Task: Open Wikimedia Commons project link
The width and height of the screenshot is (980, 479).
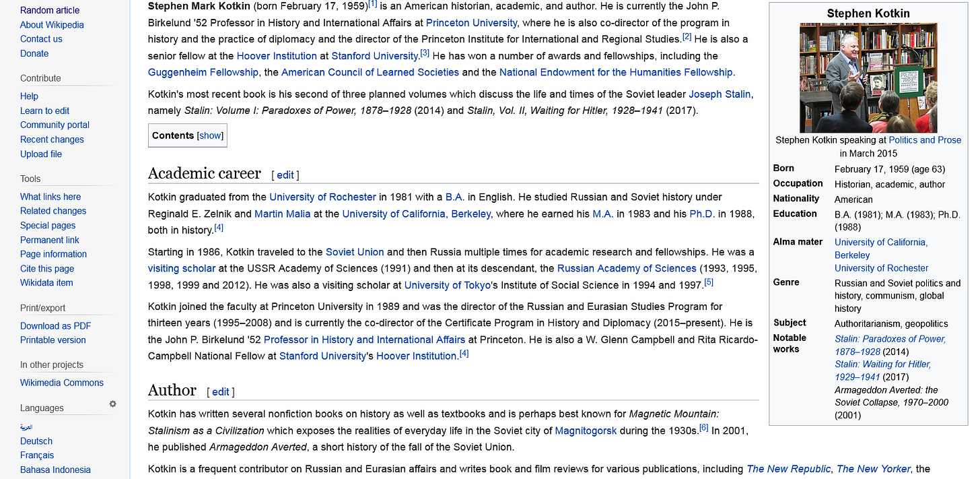Action: 62,383
